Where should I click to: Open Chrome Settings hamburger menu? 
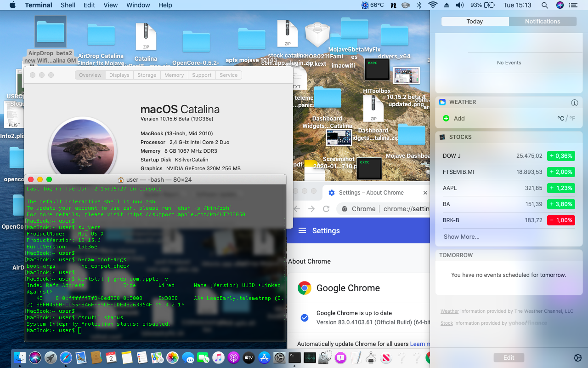[x=302, y=230]
